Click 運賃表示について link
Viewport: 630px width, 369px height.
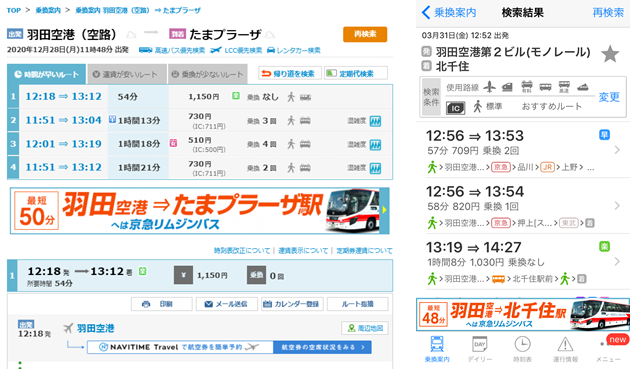pyautogui.click(x=303, y=250)
